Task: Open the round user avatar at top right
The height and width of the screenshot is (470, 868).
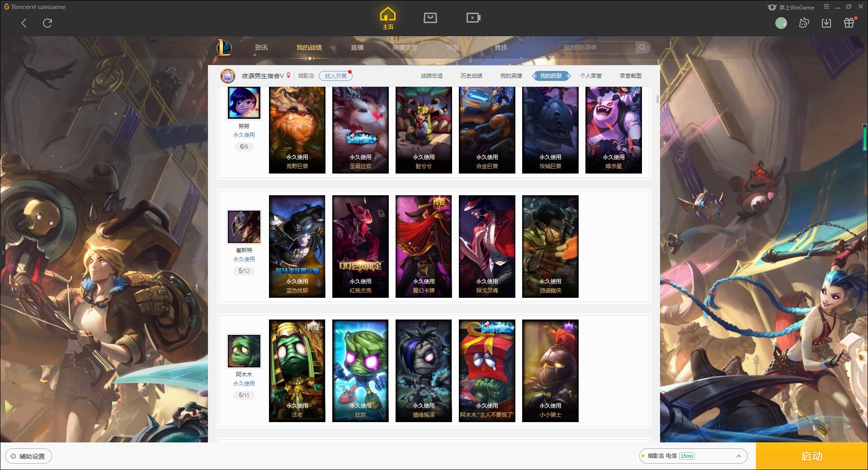Action: [781, 23]
